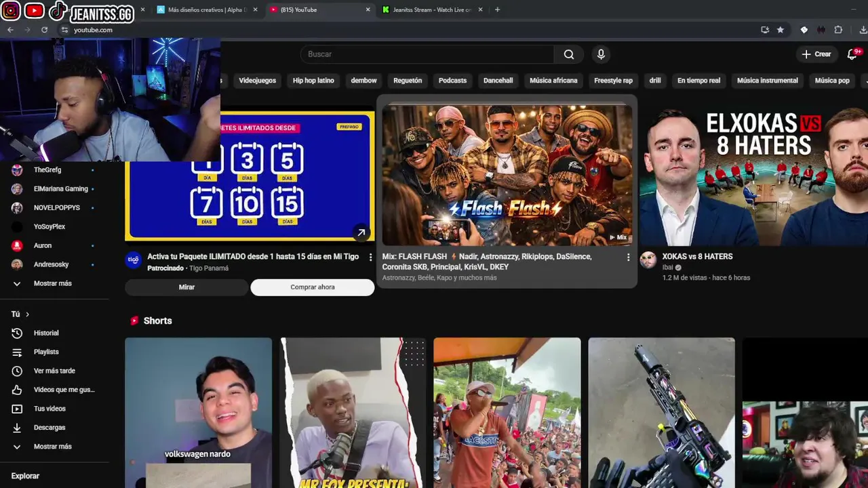
Task: Select the dembow filter chip
Action: (x=363, y=81)
